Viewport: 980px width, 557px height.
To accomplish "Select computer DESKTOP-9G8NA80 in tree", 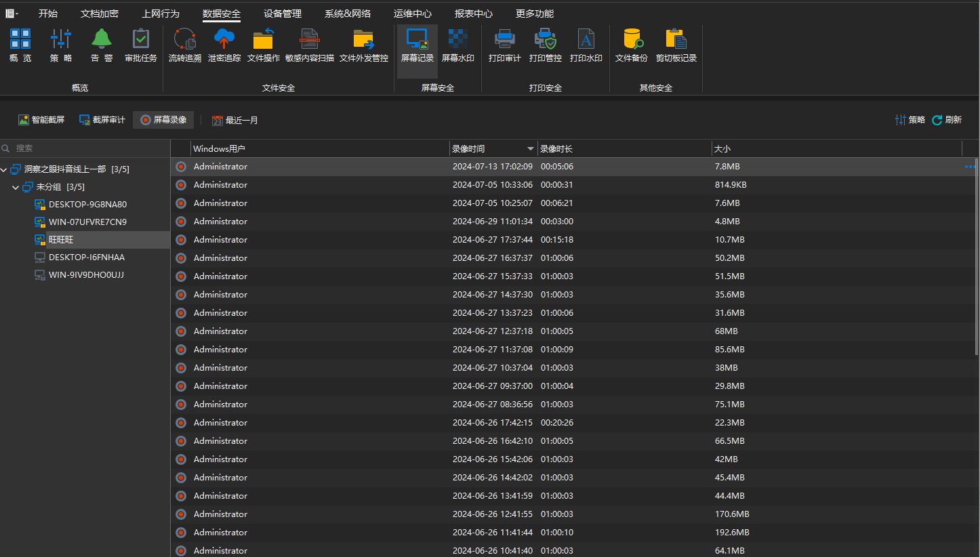I will tap(87, 205).
